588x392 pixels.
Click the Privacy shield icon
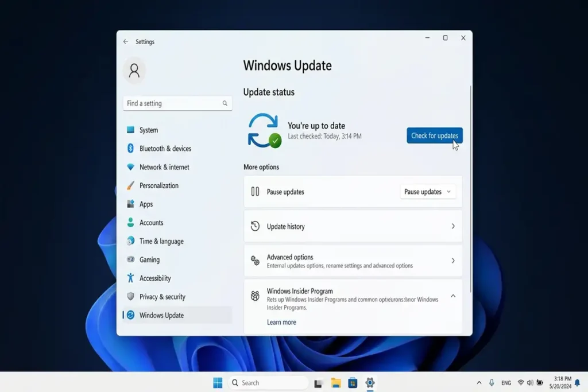click(130, 296)
